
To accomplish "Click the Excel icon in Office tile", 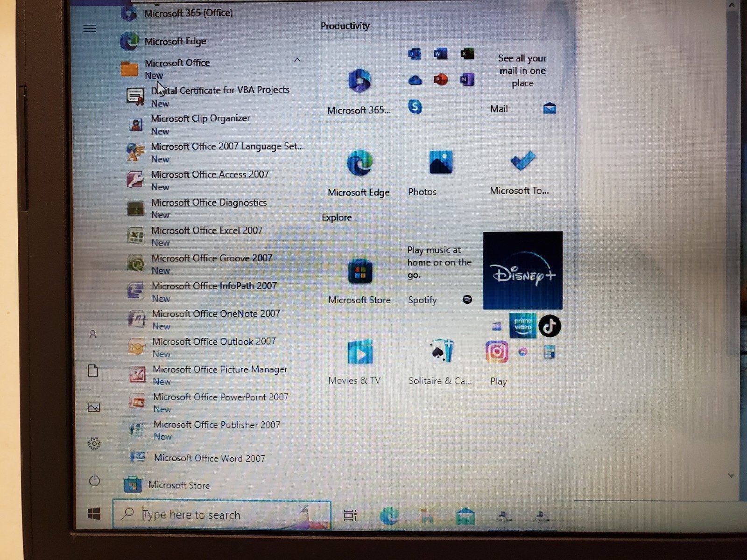I will [x=466, y=54].
